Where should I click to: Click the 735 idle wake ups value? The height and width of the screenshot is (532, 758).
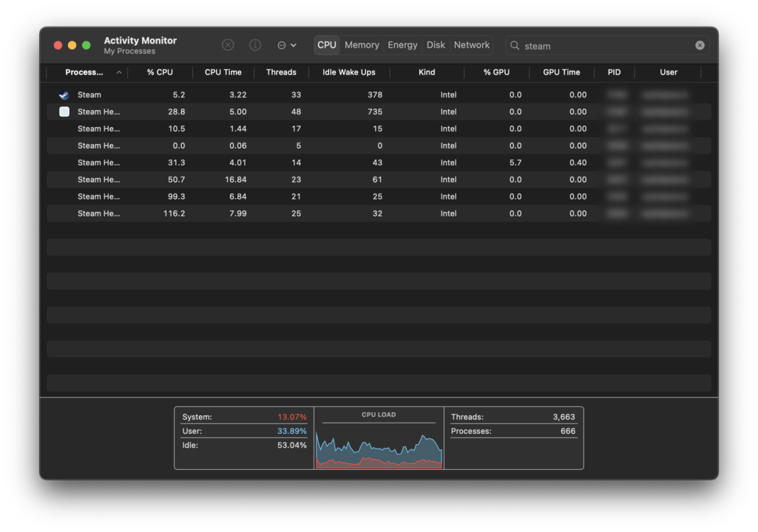[x=375, y=112]
